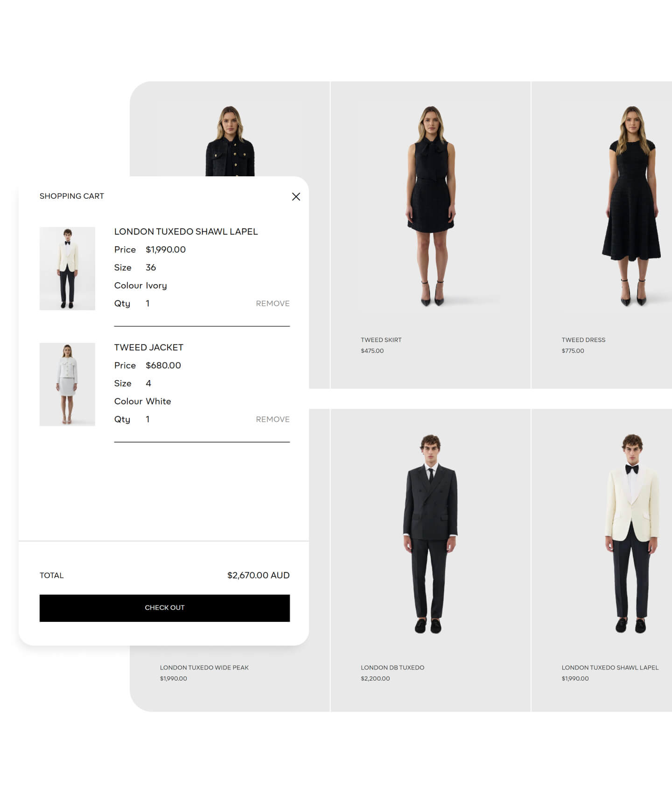The height and width of the screenshot is (793, 672).
Task: Select the cart item title London Tuxedo Shawl Lapel
Action: [186, 231]
